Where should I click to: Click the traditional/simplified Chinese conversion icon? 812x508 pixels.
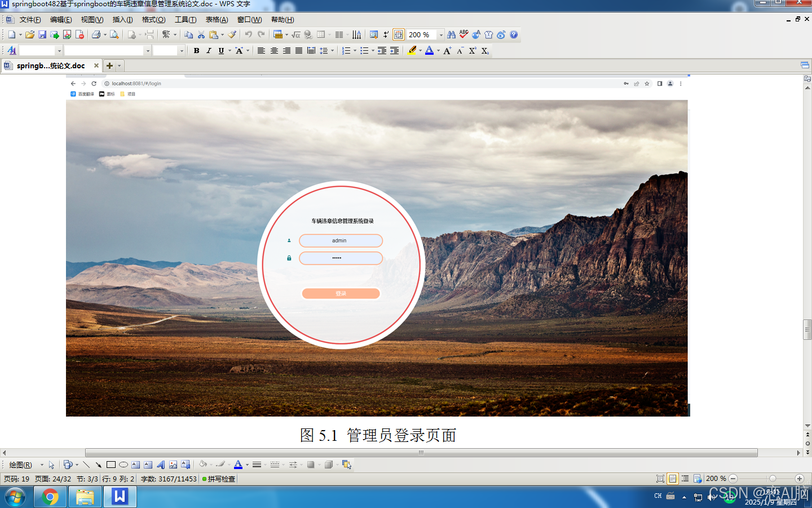pos(166,34)
